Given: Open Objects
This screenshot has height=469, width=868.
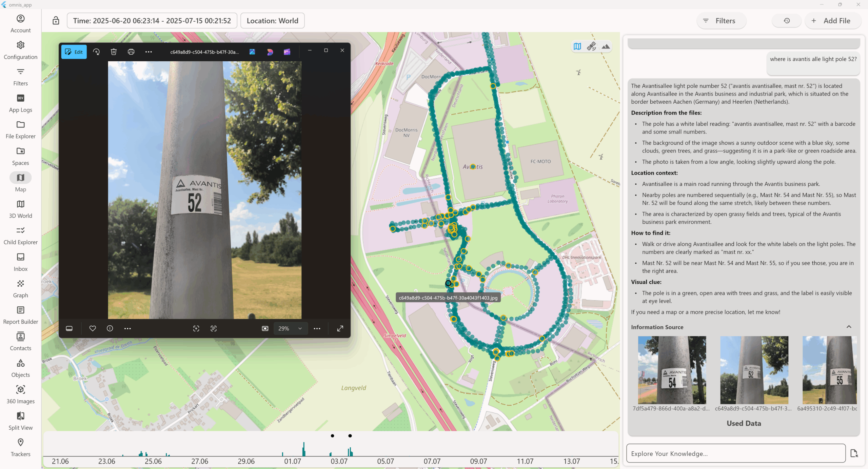Looking at the screenshot, I should tap(20, 368).
